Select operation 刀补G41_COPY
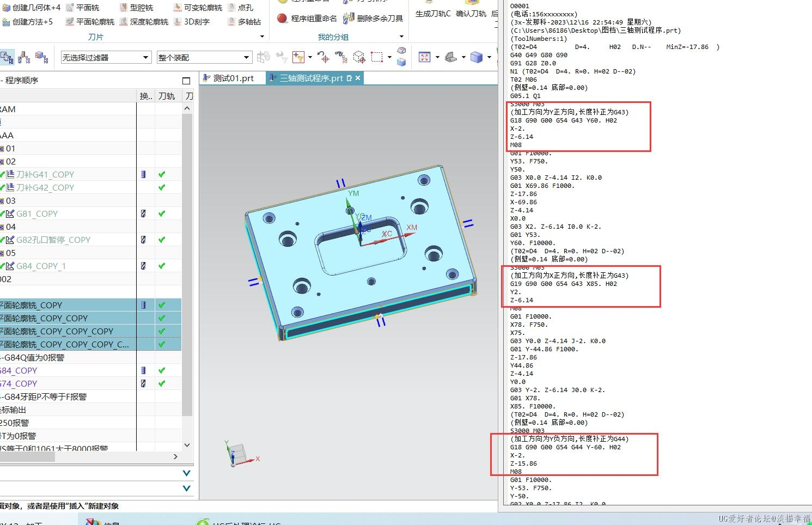The height and width of the screenshot is (525, 812). point(45,174)
